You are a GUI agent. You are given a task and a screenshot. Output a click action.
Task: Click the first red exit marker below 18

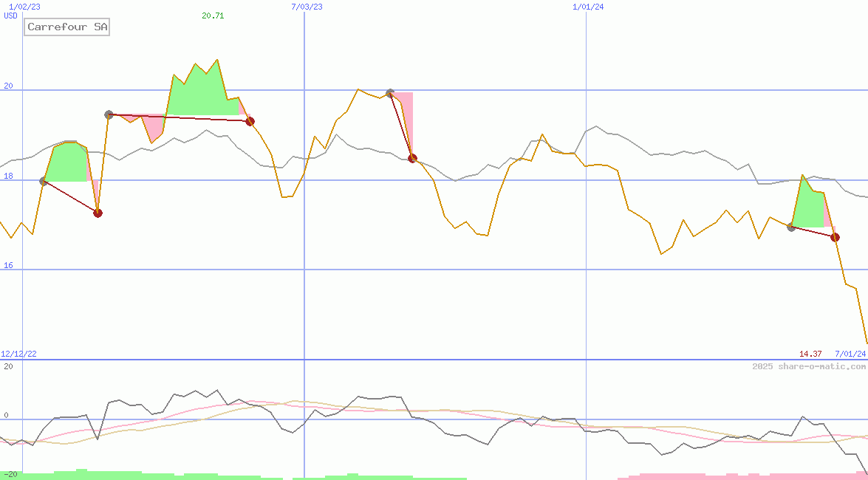point(98,213)
